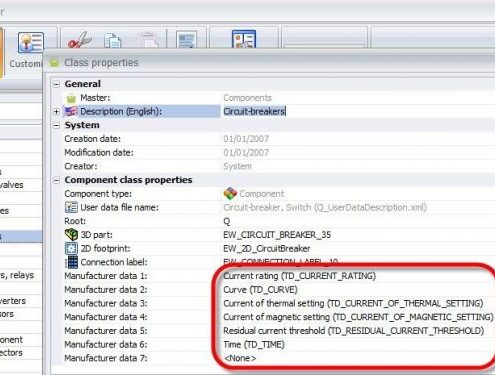The width and height of the screenshot is (495, 375).
Task: Click the properties sheet toolbar icon
Action: click(186, 40)
